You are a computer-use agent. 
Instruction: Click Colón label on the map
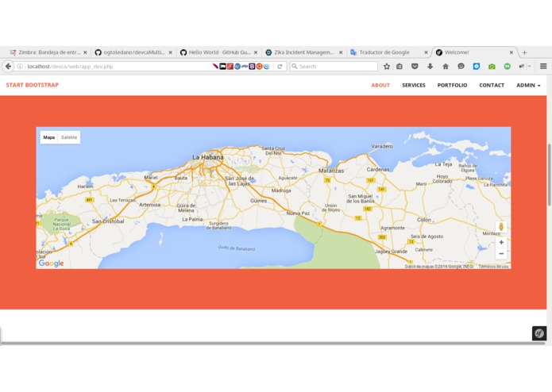[424, 220]
